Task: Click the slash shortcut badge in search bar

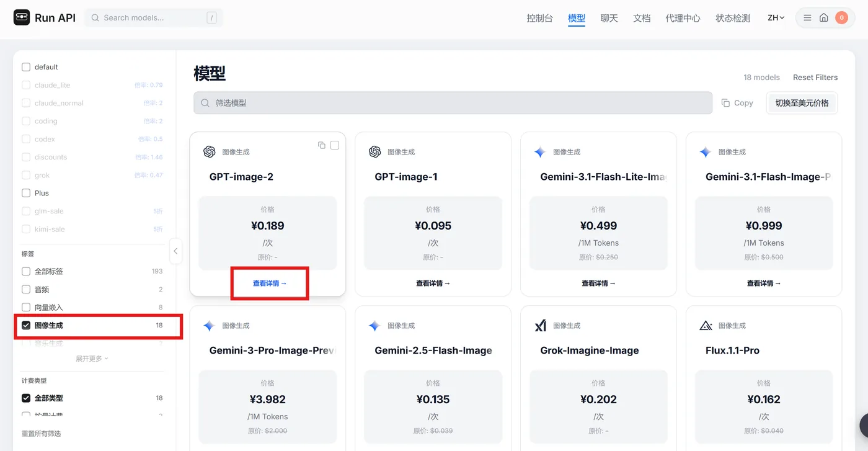Action: click(212, 18)
